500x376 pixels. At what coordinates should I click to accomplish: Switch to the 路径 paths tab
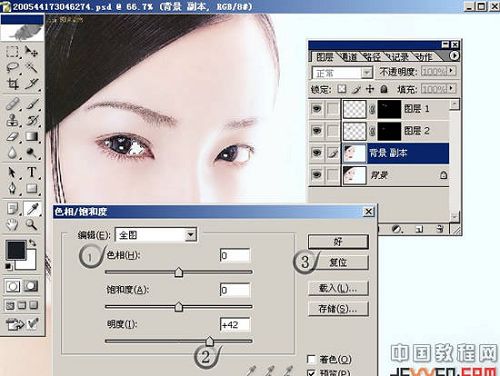click(372, 57)
